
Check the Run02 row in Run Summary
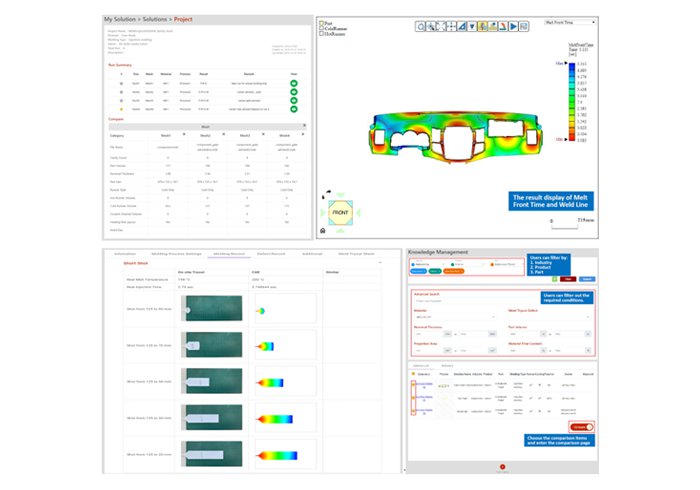pyautogui.click(x=121, y=92)
